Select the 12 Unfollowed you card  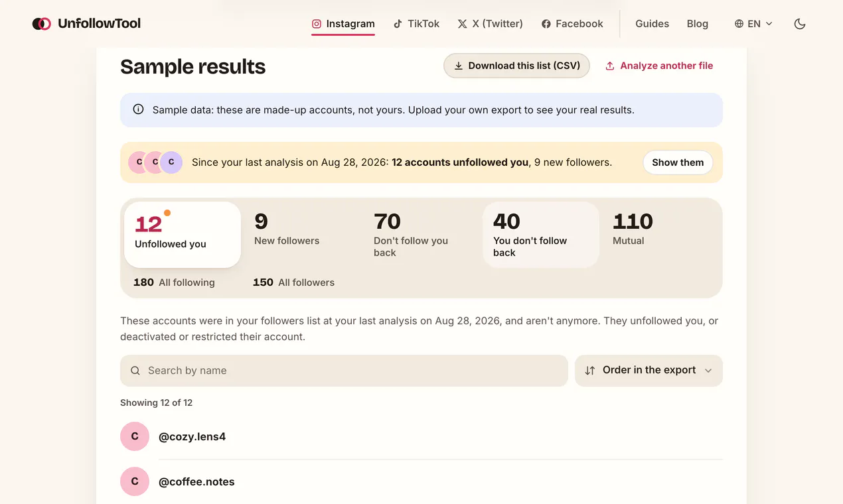coord(183,235)
